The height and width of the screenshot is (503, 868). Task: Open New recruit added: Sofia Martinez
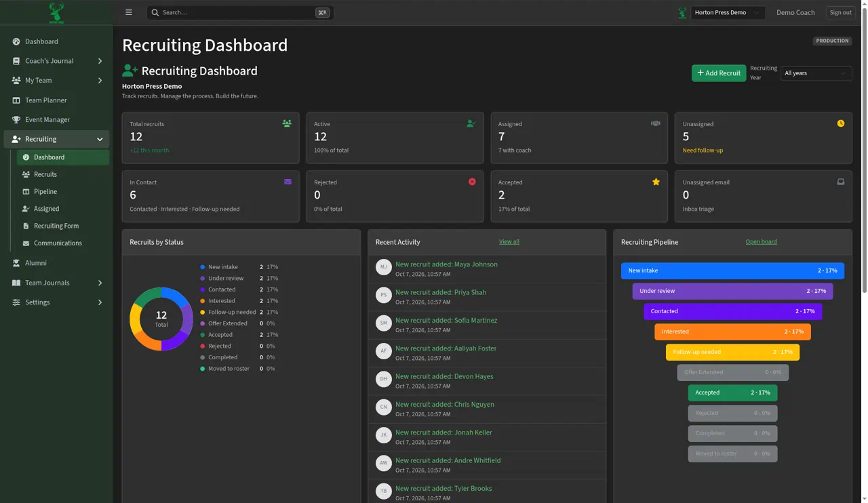point(446,320)
